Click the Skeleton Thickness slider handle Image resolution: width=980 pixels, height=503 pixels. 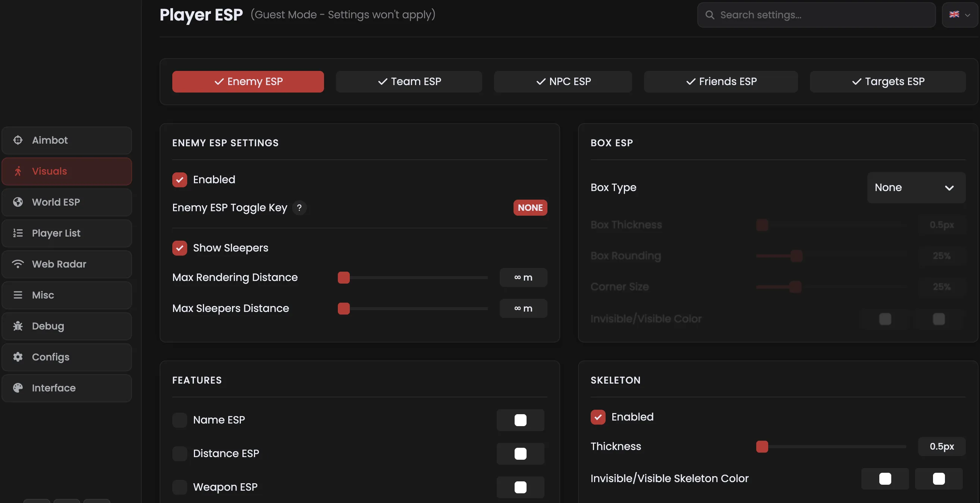coord(762,447)
